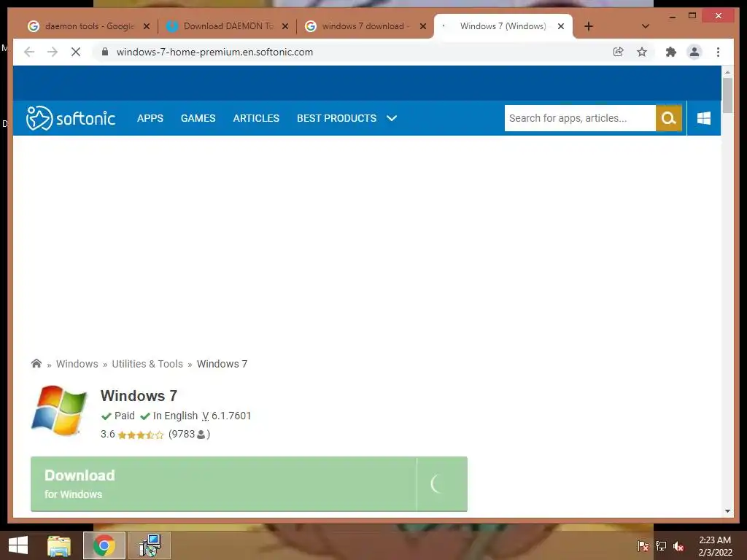Click the star rating icons
Viewport: 747px width, 560px height.
(141, 435)
